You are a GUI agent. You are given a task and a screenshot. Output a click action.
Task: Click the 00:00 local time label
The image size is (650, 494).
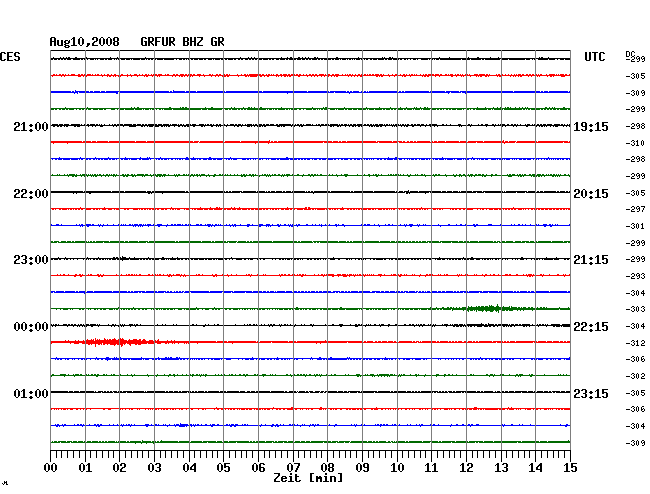31,327
